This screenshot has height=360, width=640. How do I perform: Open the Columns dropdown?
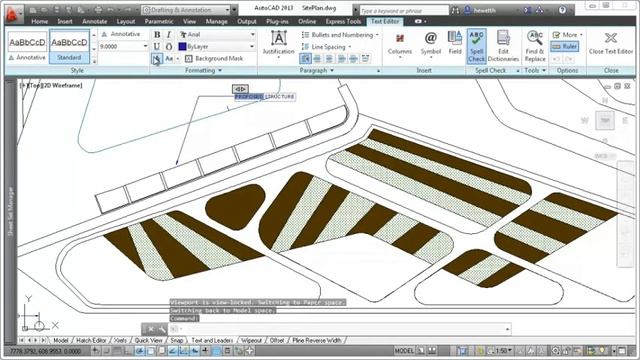[400, 45]
